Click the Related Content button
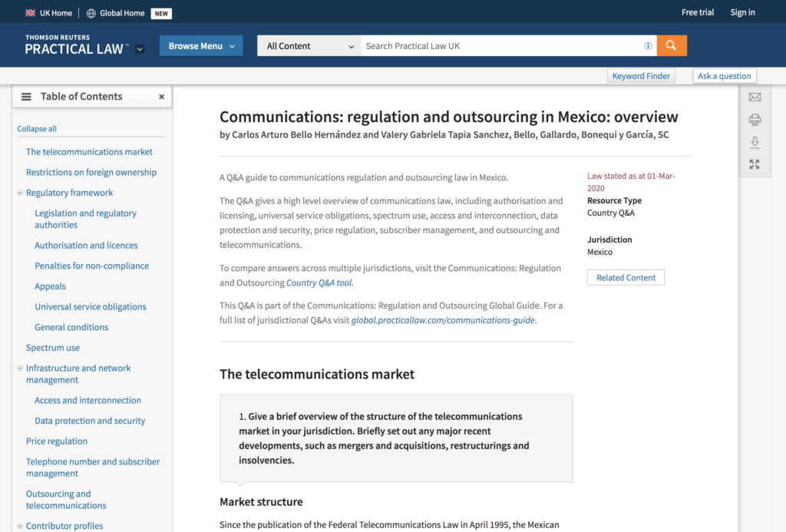This screenshot has height=532, width=786. (626, 278)
